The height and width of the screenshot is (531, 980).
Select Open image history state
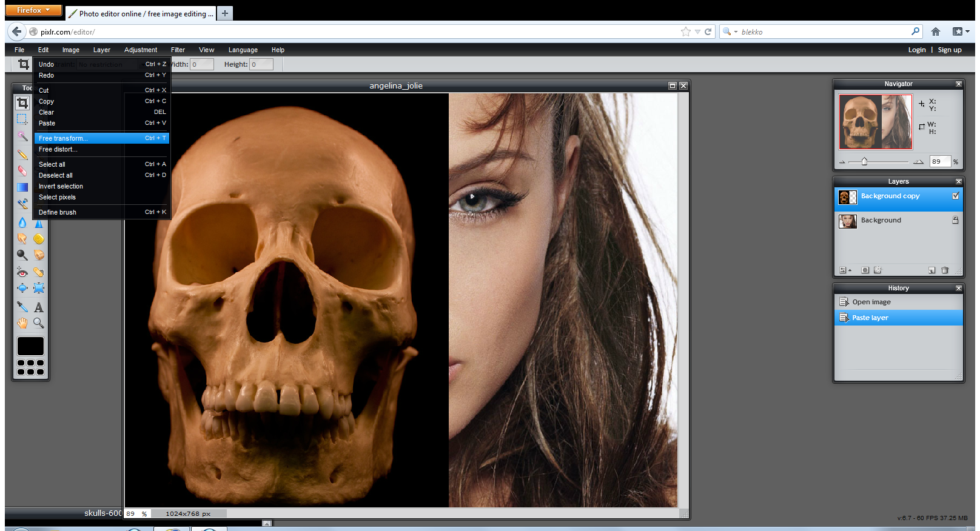(x=899, y=302)
